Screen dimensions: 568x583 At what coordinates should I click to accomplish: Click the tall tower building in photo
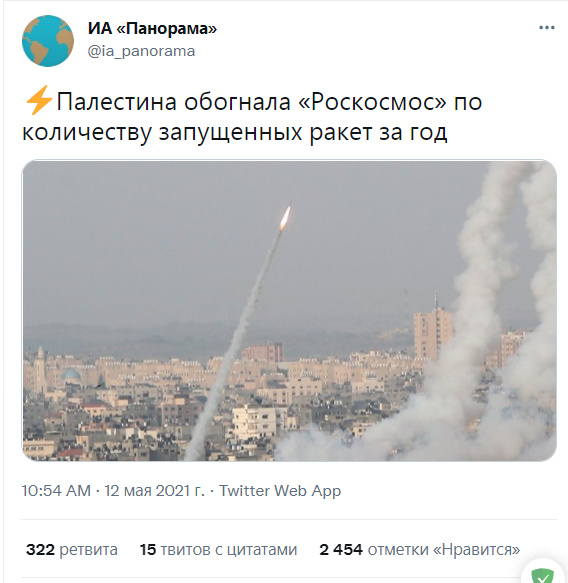(x=433, y=331)
